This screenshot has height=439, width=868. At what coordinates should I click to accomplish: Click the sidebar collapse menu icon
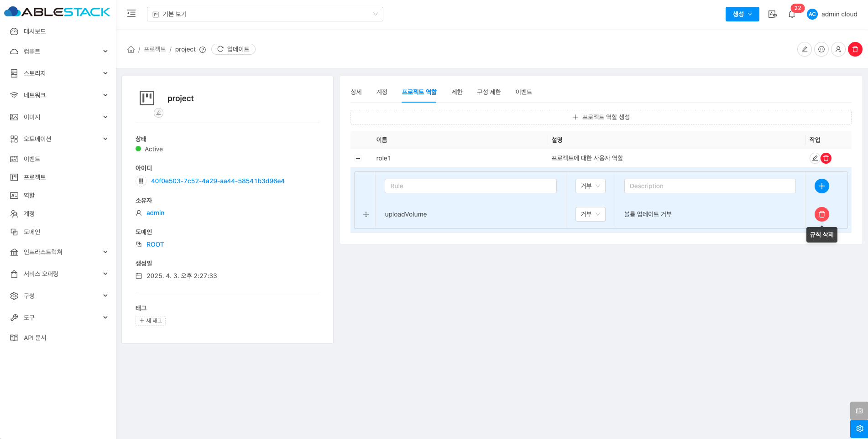pos(131,14)
